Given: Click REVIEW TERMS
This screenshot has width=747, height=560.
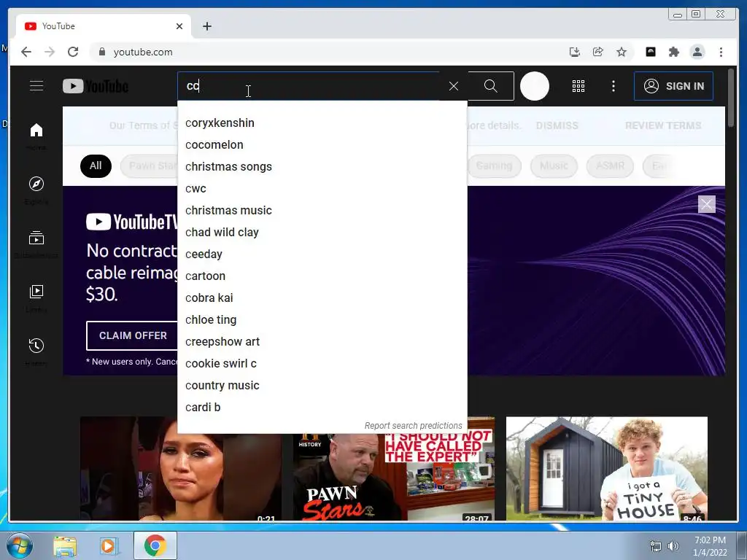Looking at the screenshot, I should (663, 125).
